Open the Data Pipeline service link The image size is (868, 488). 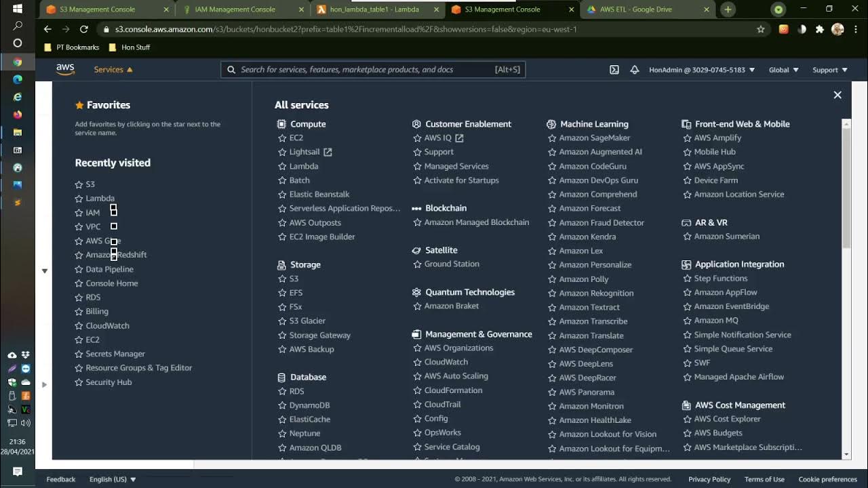(109, 269)
